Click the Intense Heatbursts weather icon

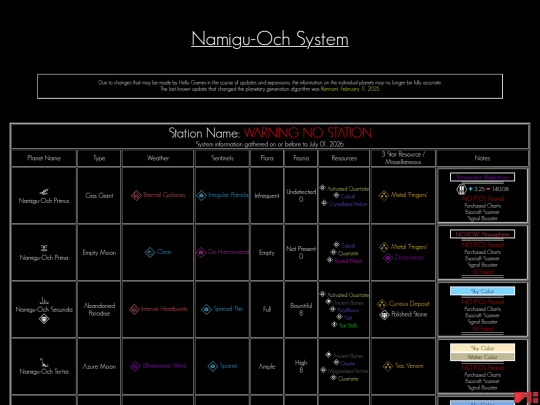tap(134, 309)
